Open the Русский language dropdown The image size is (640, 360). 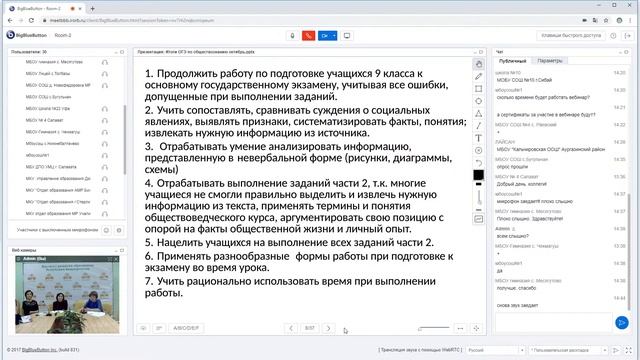(x=495, y=350)
